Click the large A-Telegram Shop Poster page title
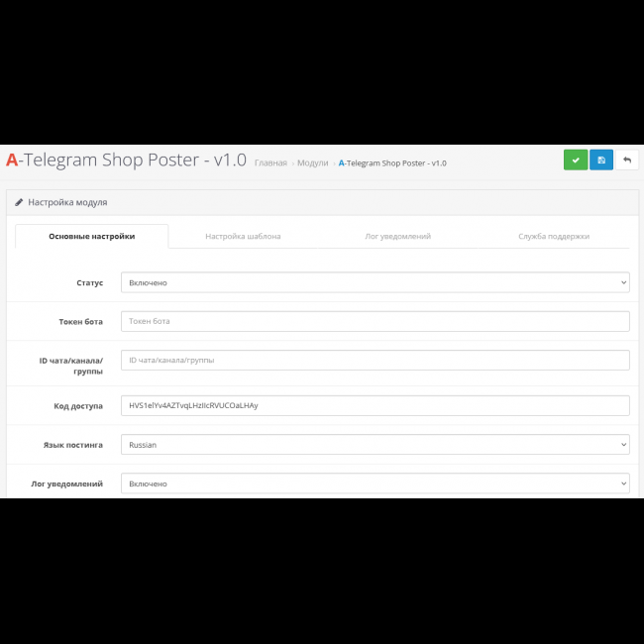The width and height of the screenshot is (644, 644). coord(126,161)
